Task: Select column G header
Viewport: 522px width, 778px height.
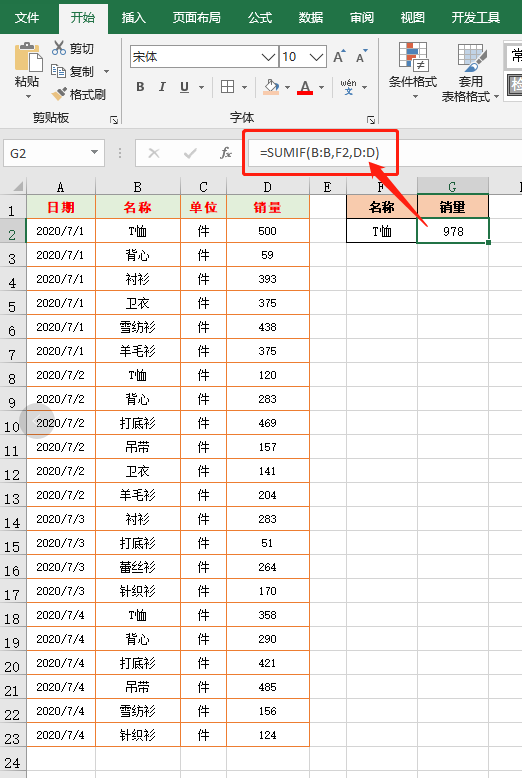Action: [453, 187]
